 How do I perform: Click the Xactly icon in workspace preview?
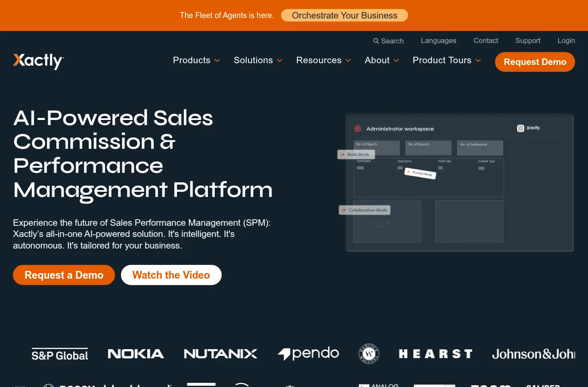520,128
